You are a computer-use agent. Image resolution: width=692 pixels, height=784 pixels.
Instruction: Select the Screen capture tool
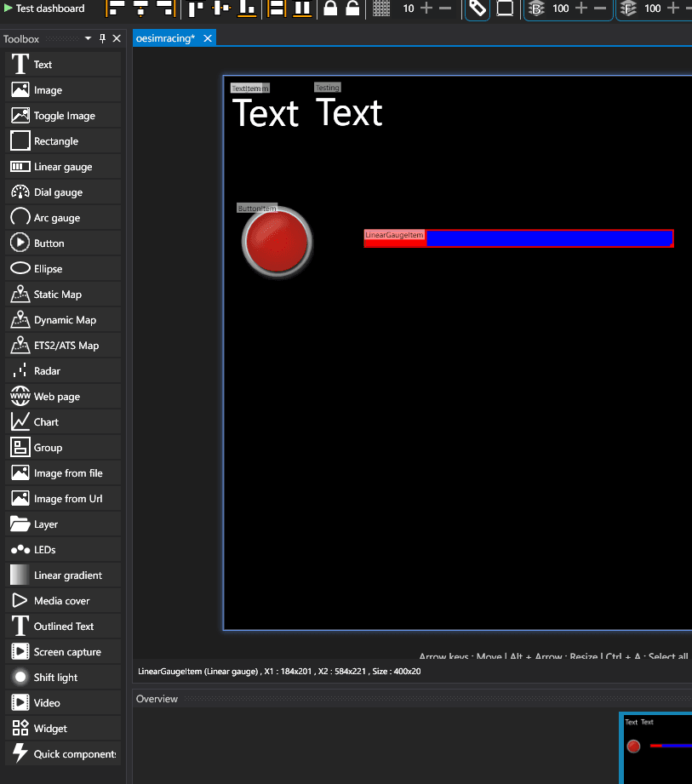(63, 651)
